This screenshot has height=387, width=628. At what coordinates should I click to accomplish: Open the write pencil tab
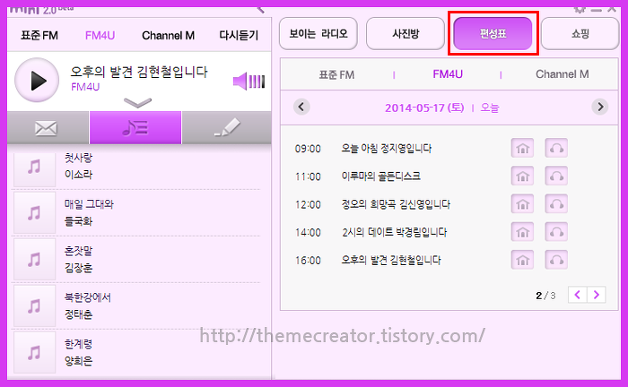coord(227,128)
